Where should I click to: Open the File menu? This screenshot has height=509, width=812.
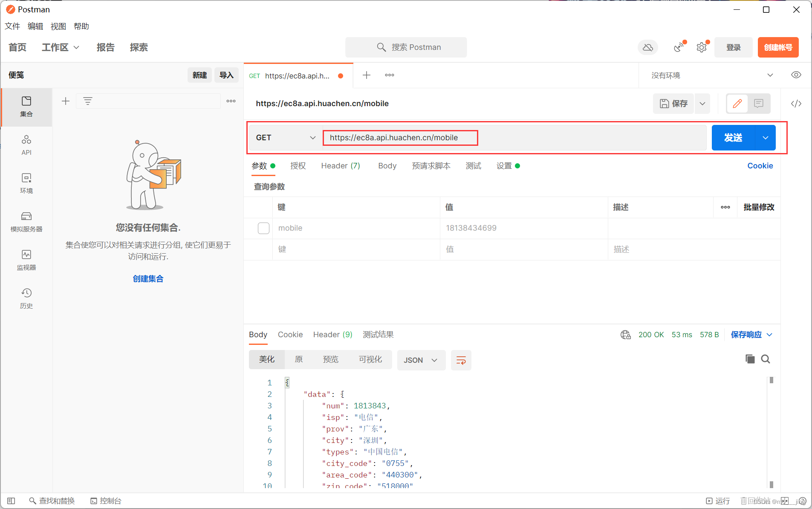[12, 26]
